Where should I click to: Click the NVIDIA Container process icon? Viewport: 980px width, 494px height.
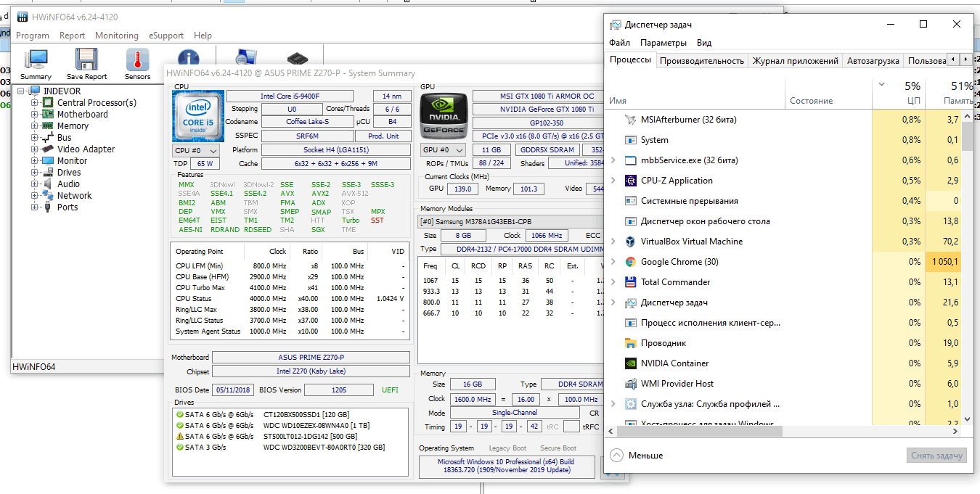click(630, 363)
